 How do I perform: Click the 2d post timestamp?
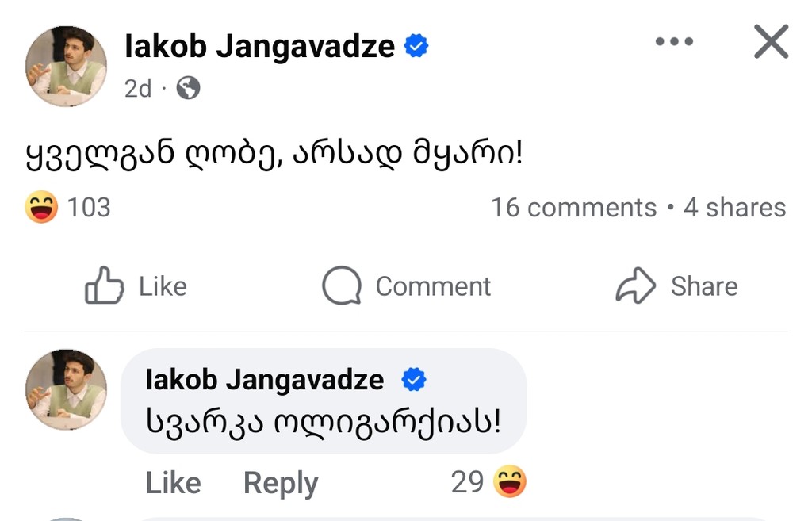coord(137,88)
